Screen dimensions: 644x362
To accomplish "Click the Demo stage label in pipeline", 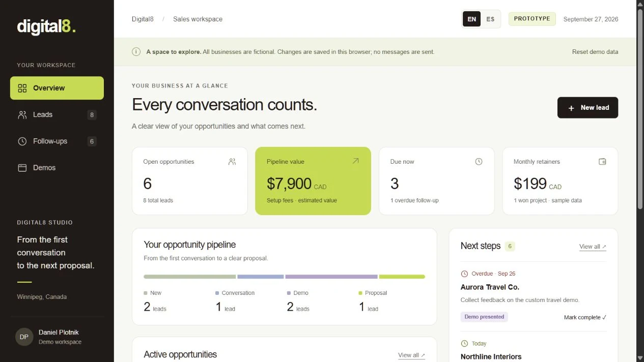I will pos(301,293).
